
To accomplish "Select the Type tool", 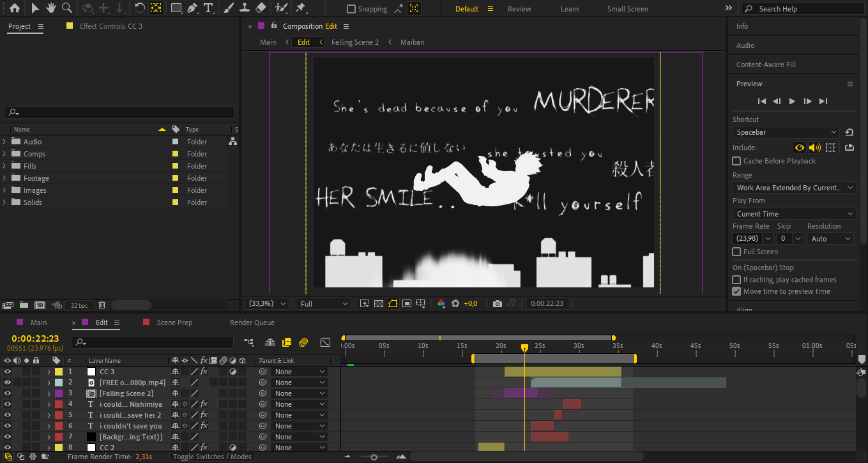I will (x=208, y=8).
